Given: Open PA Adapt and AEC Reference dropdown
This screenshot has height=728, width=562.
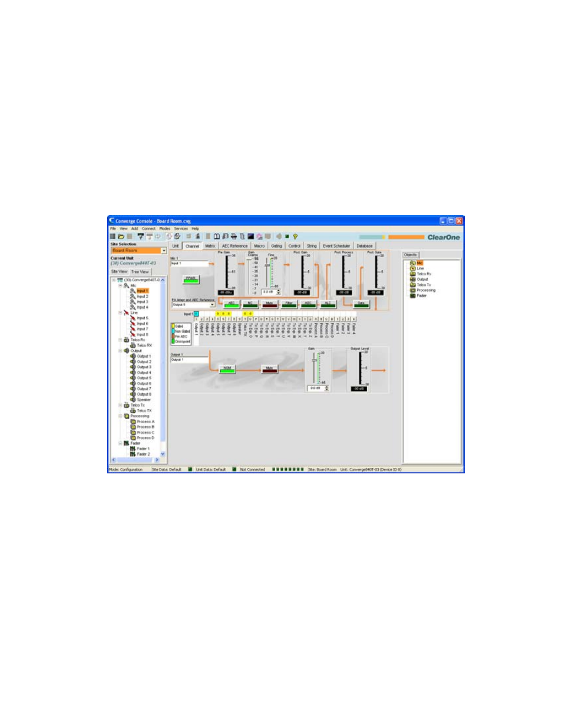Looking at the screenshot, I should click(212, 305).
